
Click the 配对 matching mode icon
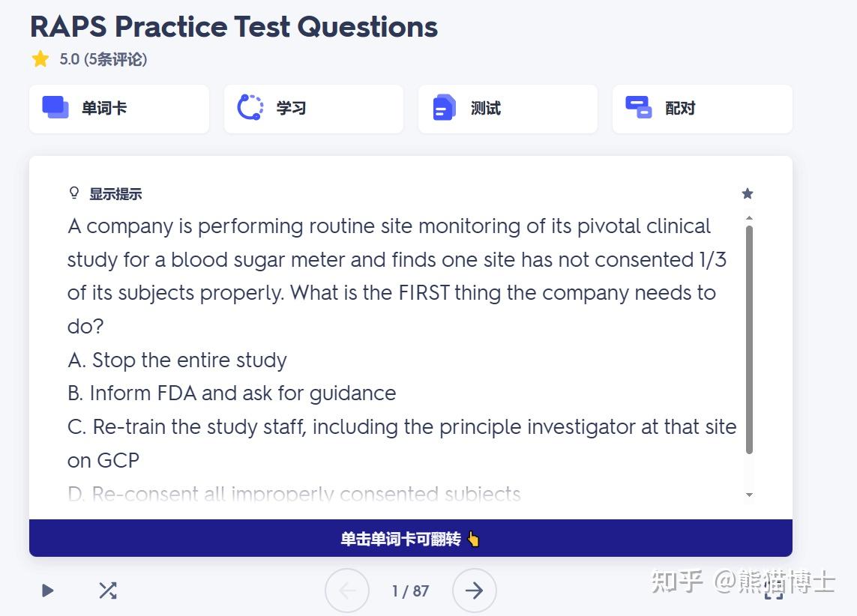639,107
